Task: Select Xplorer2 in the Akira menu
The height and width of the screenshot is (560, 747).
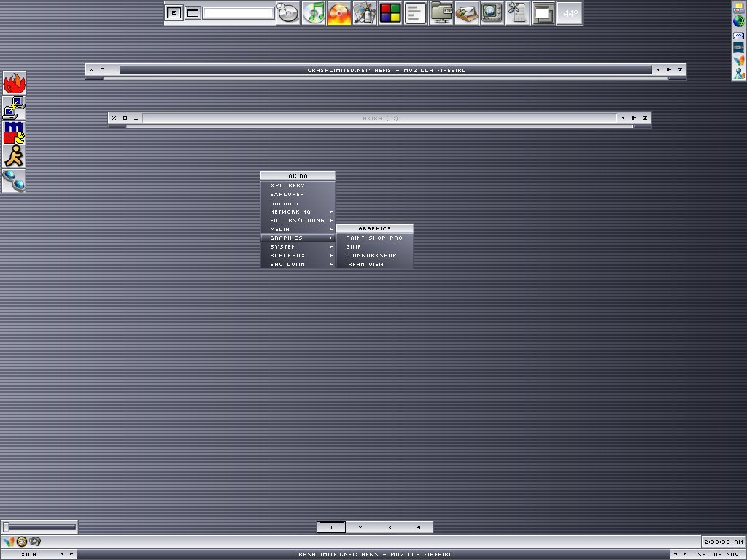Action: tap(298, 185)
